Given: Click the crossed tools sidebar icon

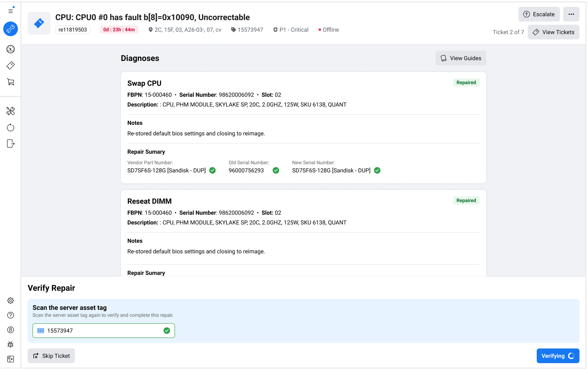Looking at the screenshot, I should (11, 111).
